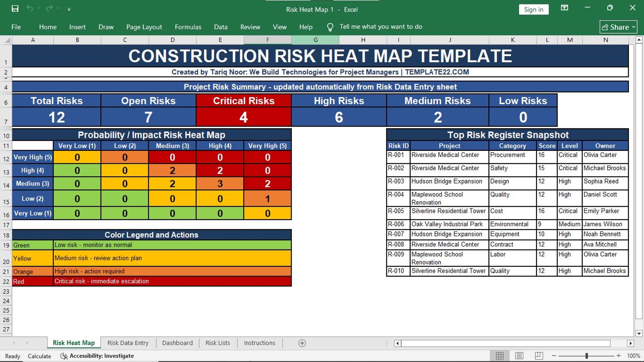Open the Undo history dropdown arrow
Image resolution: width=644 pixels, height=362 pixels.
(x=39, y=9)
